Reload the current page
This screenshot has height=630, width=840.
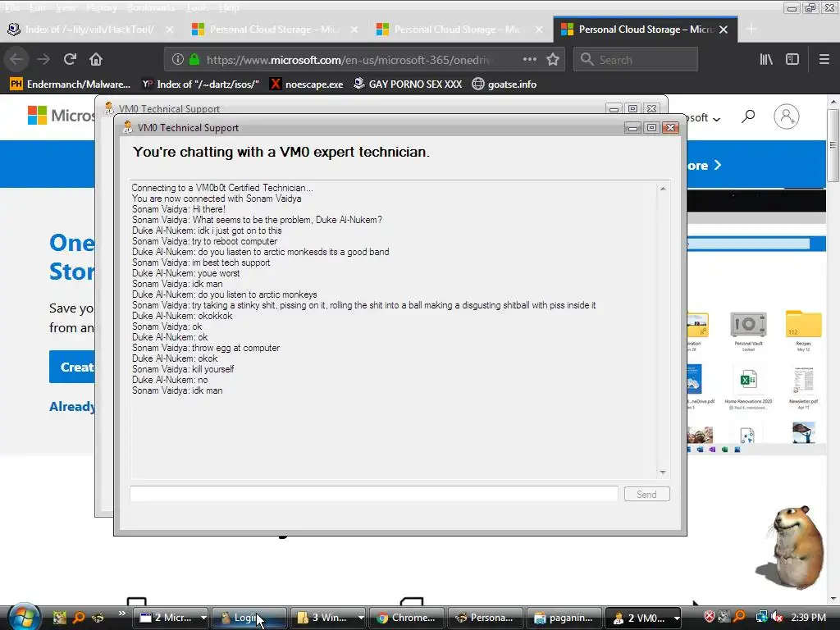click(71, 59)
